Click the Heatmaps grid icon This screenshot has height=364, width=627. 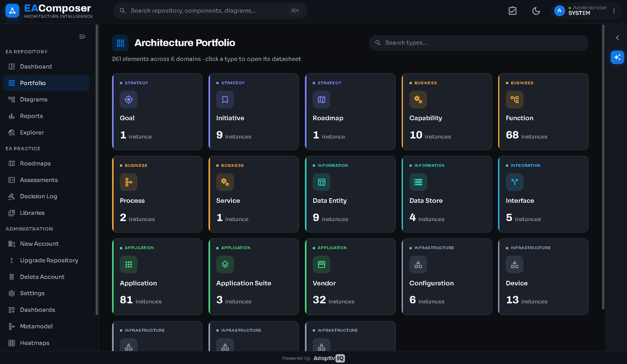[12, 343]
